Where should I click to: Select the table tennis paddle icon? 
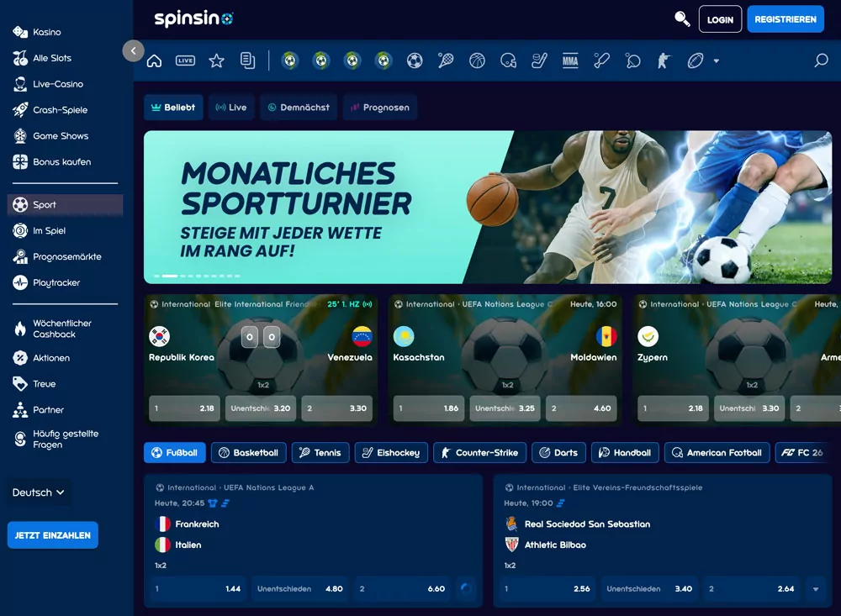633,61
